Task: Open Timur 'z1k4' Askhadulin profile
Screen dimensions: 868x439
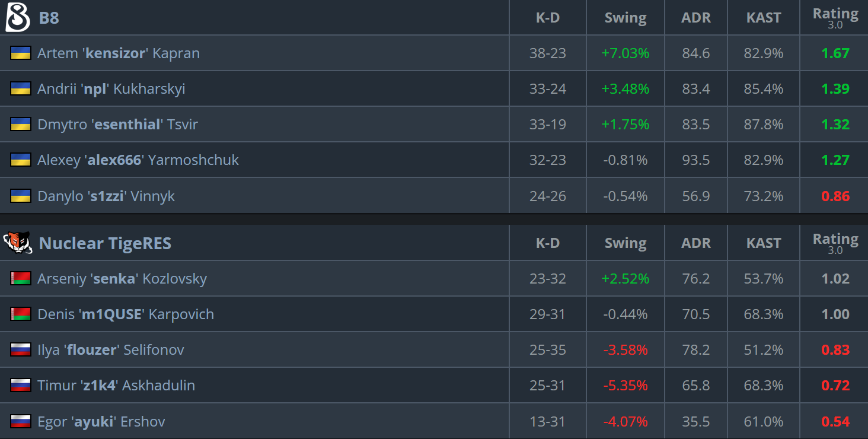Action: [116, 386]
